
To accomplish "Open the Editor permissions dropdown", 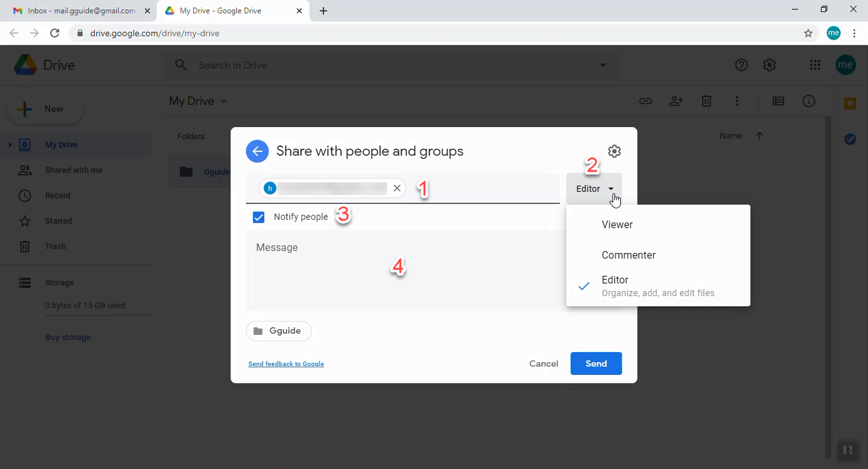I will tap(593, 188).
